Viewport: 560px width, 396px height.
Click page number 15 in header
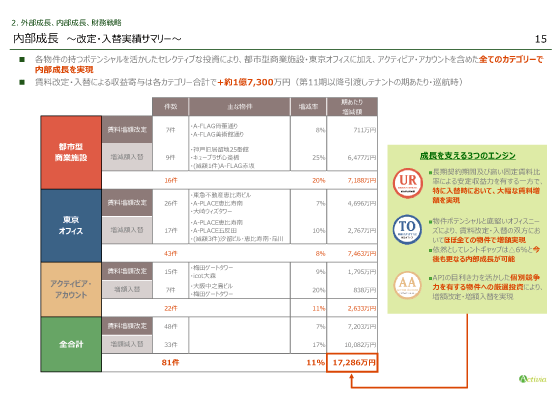(x=540, y=39)
